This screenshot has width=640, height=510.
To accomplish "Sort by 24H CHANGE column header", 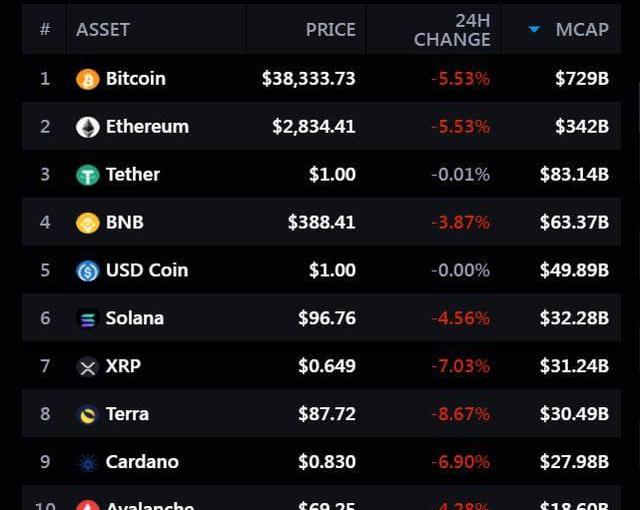I will click(452, 30).
